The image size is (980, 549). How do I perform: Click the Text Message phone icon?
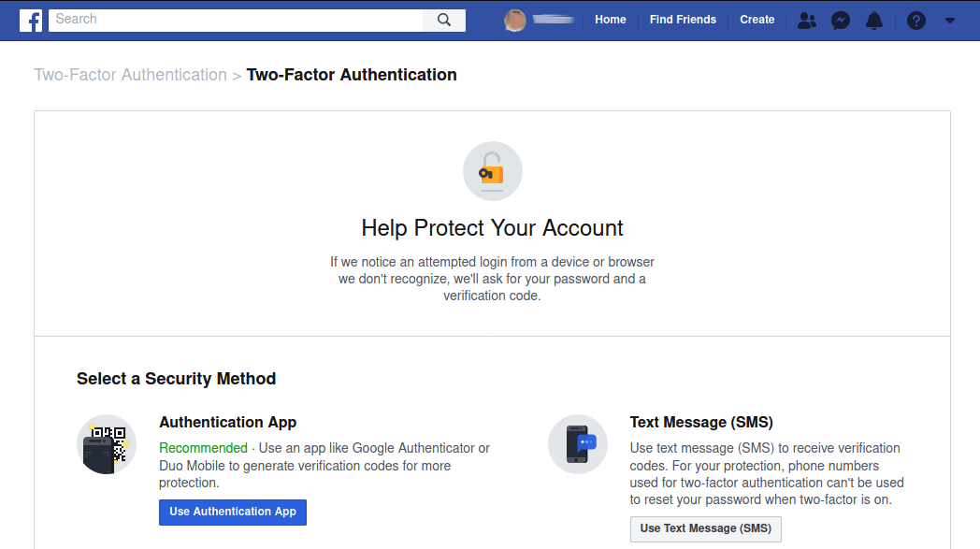(x=578, y=444)
